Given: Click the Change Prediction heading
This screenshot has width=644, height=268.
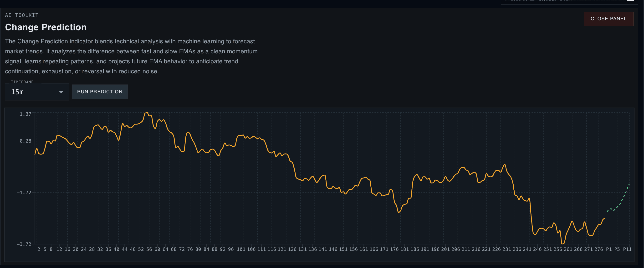Looking at the screenshot, I should pos(46,27).
